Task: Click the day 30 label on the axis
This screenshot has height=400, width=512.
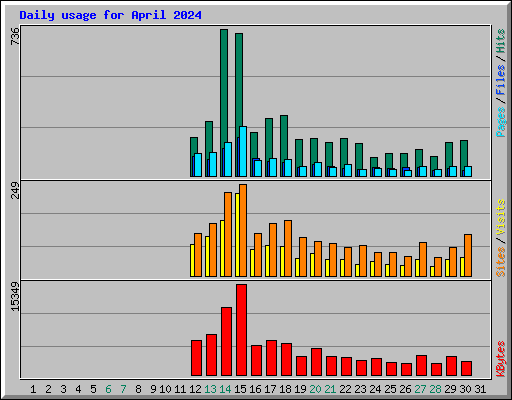Action: [x=465, y=389]
